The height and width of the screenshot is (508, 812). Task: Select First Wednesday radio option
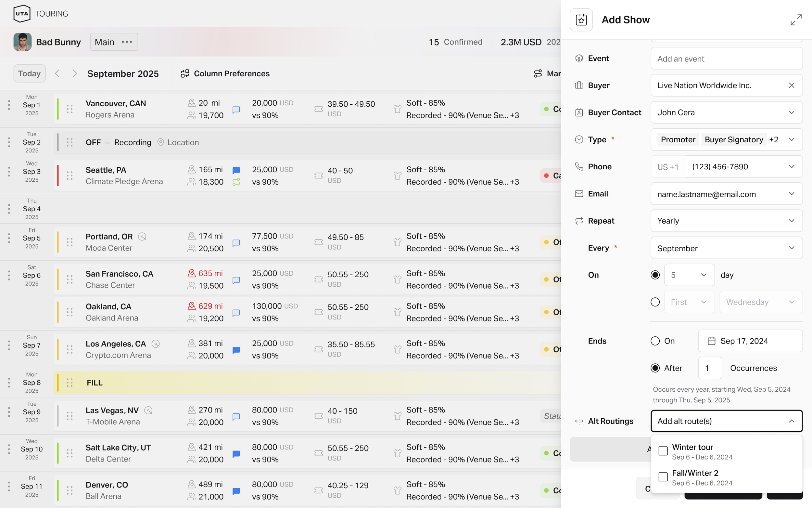[x=655, y=302]
